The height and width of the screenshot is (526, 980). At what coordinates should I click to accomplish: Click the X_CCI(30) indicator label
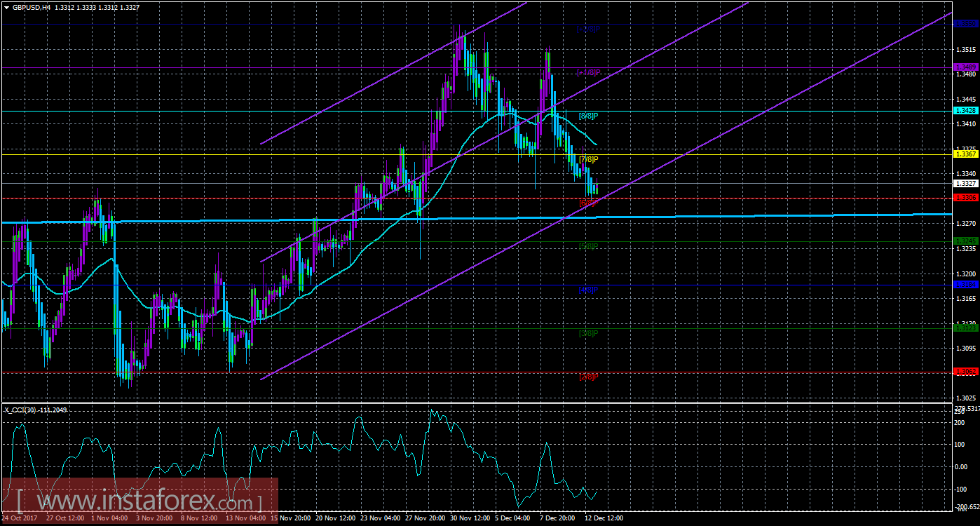pos(20,411)
